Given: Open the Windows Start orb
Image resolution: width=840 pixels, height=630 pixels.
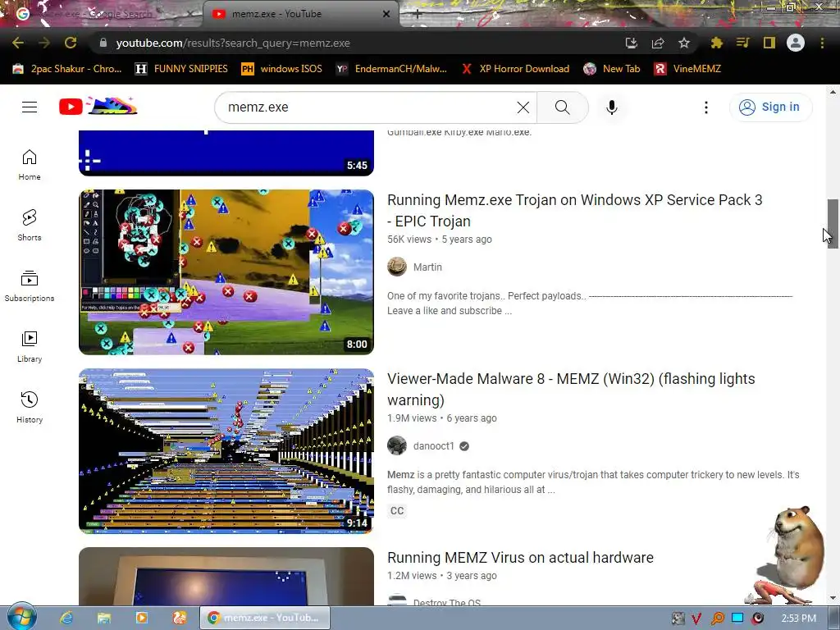Looking at the screenshot, I should click(21, 616).
